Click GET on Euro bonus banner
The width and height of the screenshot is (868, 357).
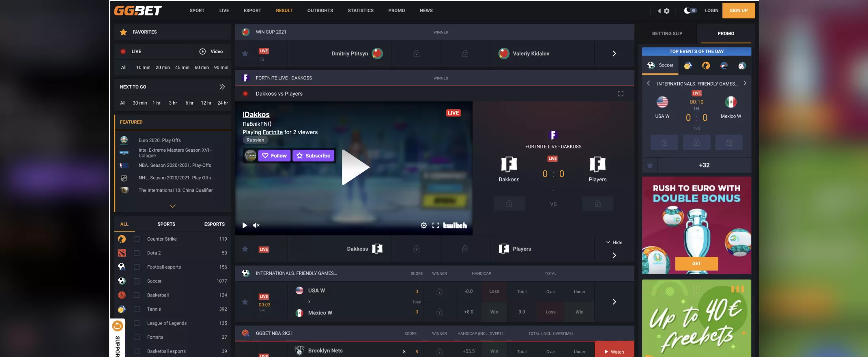pyautogui.click(x=696, y=264)
